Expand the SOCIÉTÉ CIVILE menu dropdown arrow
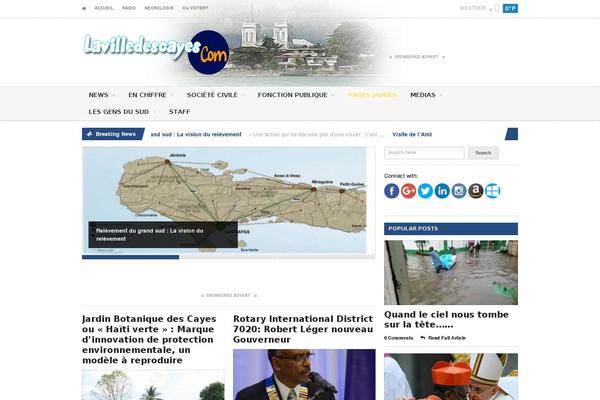This screenshot has height=400, width=600. 243,95
